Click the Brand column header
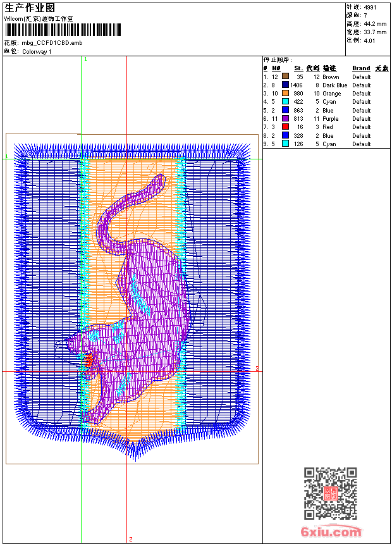Image resolution: width=392 pixels, height=544 pixels. [x=361, y=68]
